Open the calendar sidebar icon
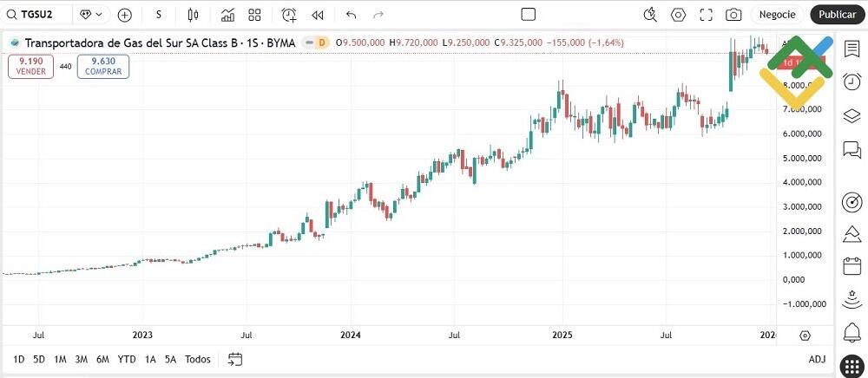 pyautogui.click(x=852, y=266)
